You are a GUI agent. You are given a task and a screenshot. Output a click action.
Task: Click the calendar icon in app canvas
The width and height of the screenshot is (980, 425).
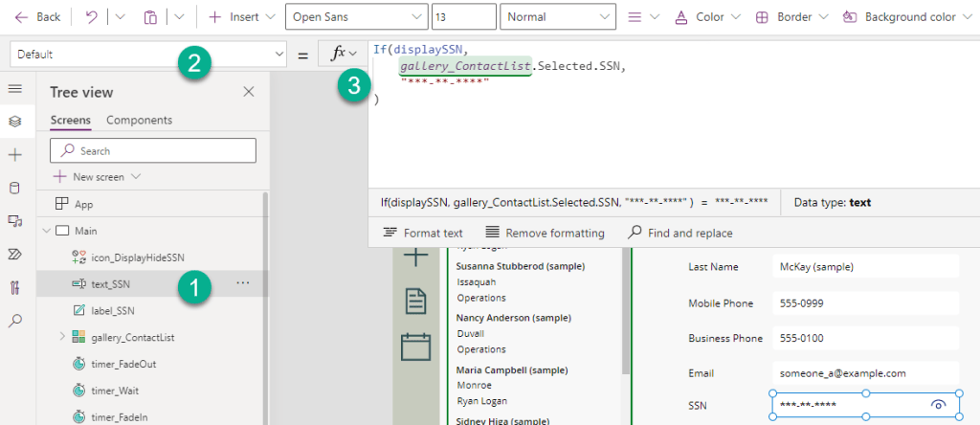tap(415, 347)
